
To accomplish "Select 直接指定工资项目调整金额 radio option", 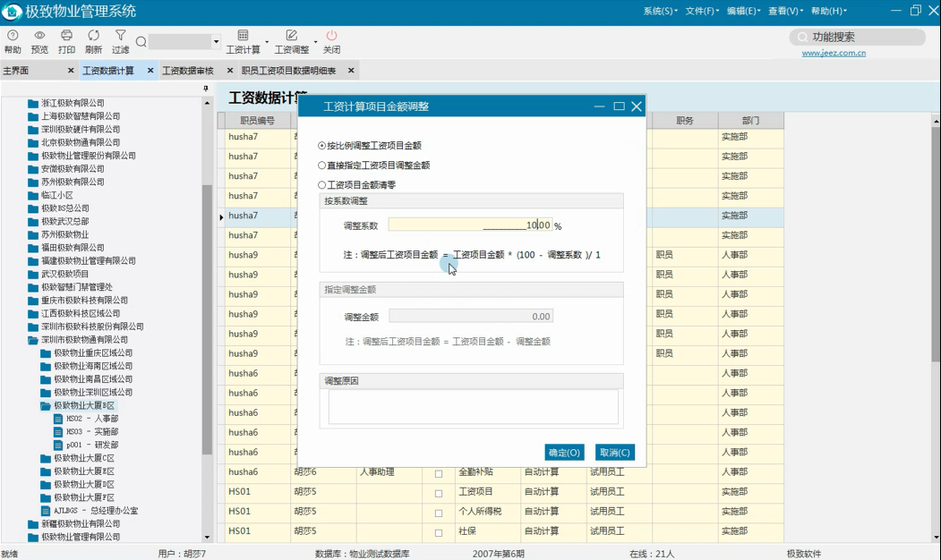I will pyautogui.click(x=322, y=165).
